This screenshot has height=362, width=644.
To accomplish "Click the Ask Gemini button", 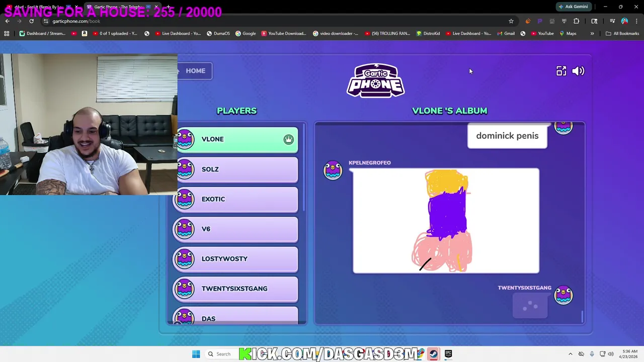I will (573, 7).
